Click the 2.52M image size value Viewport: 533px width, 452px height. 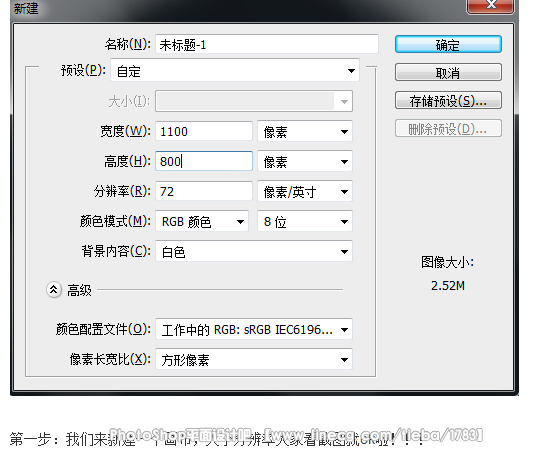click(448, 285)
